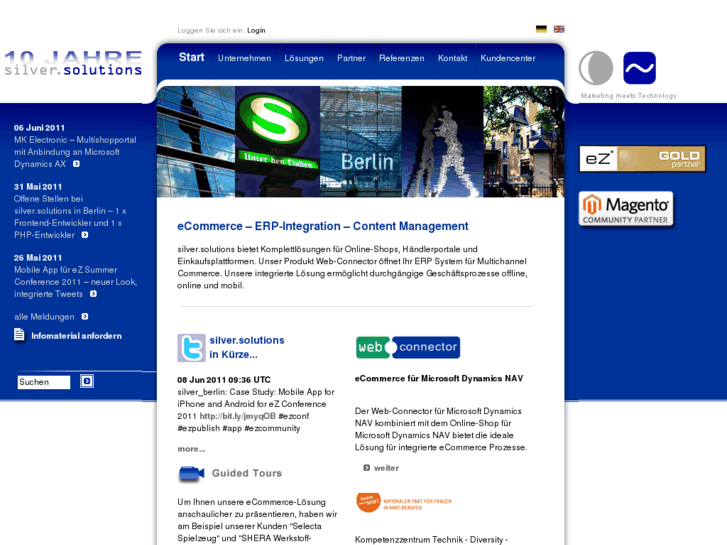The image size is (727, 545).
Task: Click the blue video camera icon
Action: coord(191,474)
